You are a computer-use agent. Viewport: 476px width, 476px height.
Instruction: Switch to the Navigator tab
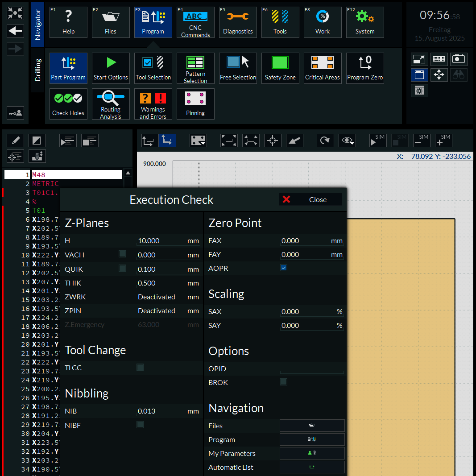[37, 24]
